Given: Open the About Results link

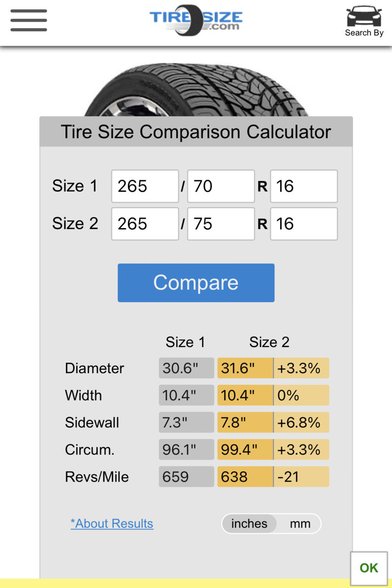Looking at the screenshot, I should point(112,524).
